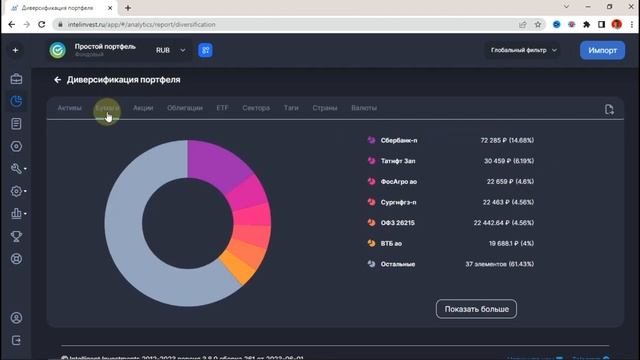
Task: Open the wrench tools sidebar icon
Action: pyautogui.click(x=16, y=169)
